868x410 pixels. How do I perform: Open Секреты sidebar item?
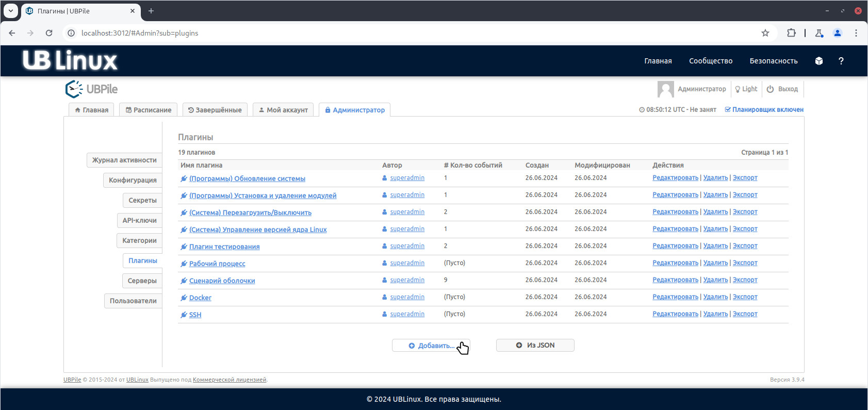(x=142, y=200)
